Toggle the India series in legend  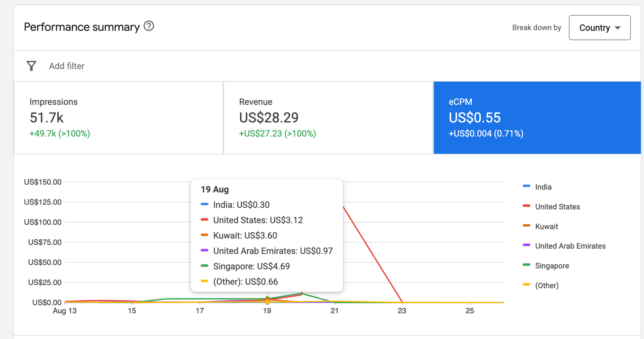click(x=537, y=187)
